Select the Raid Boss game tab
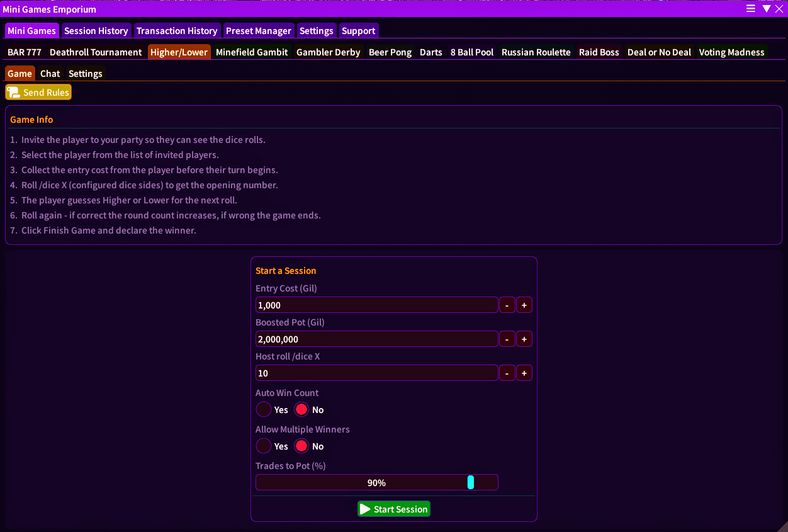788x532 pixels. click(599, 52)
